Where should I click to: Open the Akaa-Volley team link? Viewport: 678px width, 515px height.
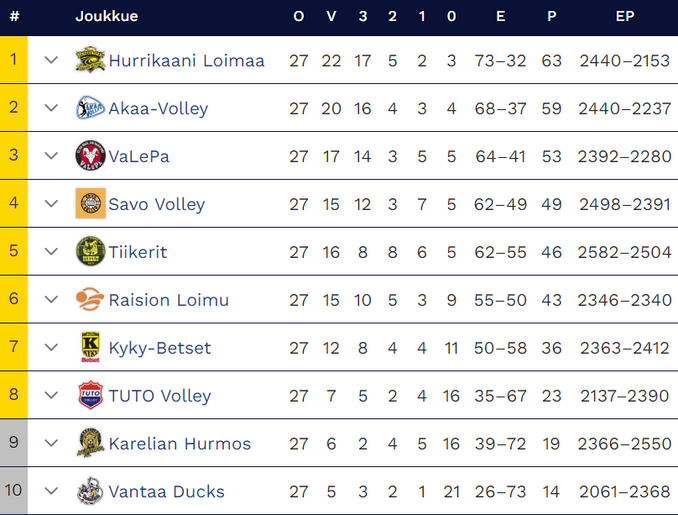click(x=158, y=108)
